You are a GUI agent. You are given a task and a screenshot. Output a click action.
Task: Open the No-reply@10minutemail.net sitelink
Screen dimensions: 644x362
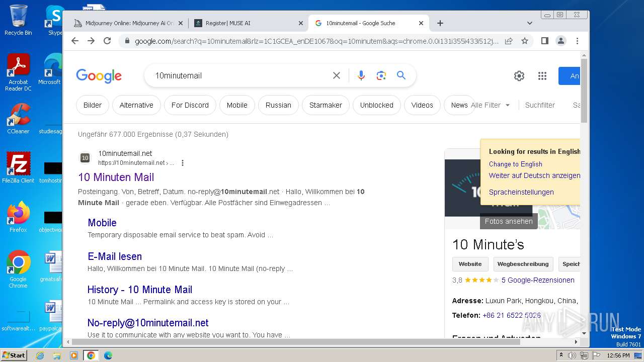click(148, 323)
